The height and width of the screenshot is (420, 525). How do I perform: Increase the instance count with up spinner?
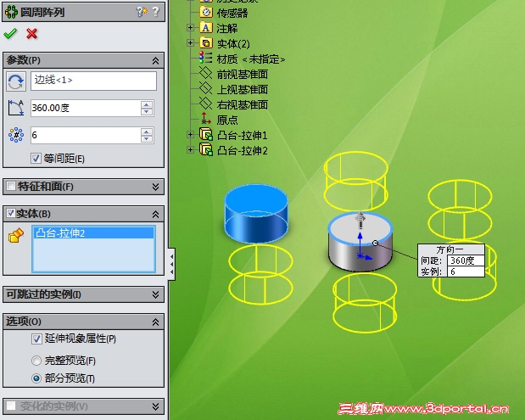147,132
